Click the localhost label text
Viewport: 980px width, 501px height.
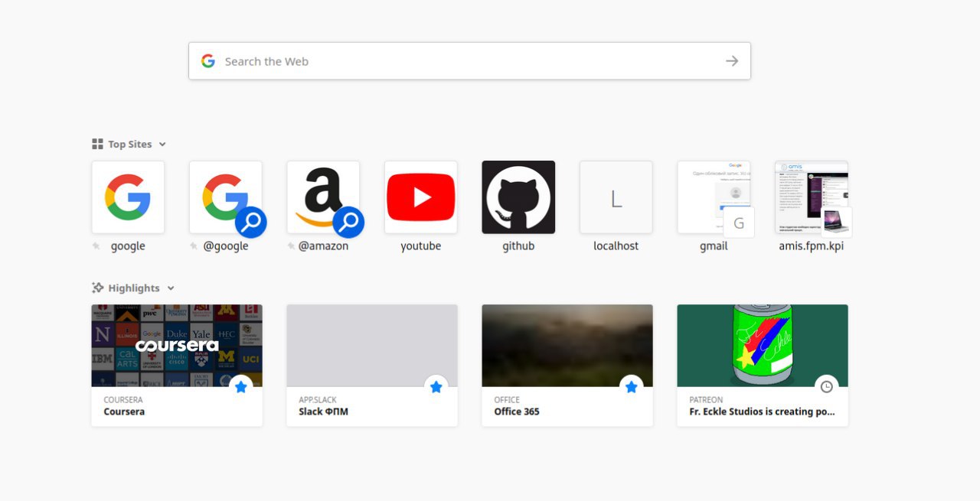point(616,246)
